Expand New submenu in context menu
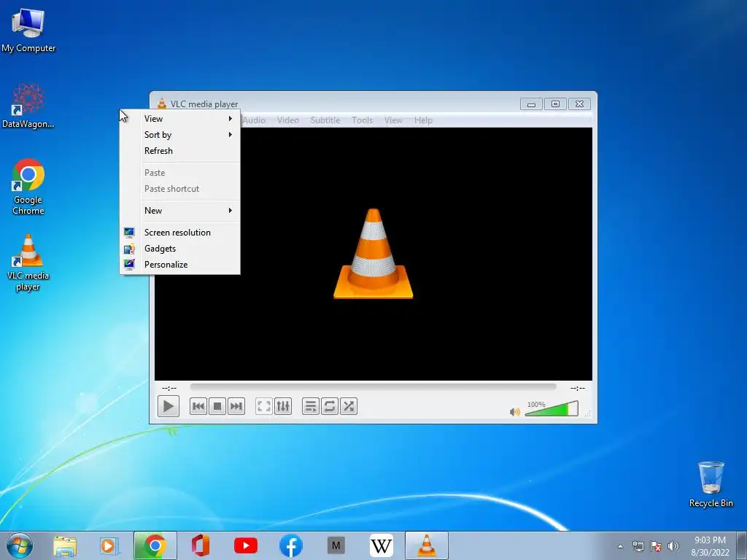Viewport: 747px width, 560px height. [179, 211]
